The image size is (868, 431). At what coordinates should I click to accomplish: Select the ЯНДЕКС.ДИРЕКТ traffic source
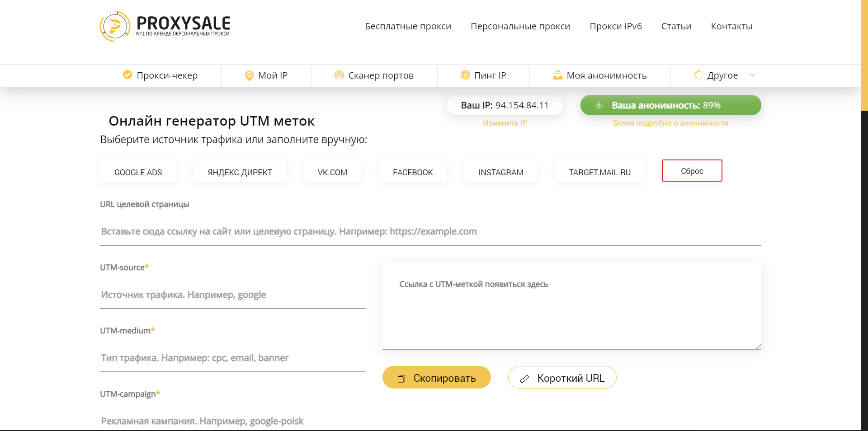pyautogui.click(x=240, y=171)
